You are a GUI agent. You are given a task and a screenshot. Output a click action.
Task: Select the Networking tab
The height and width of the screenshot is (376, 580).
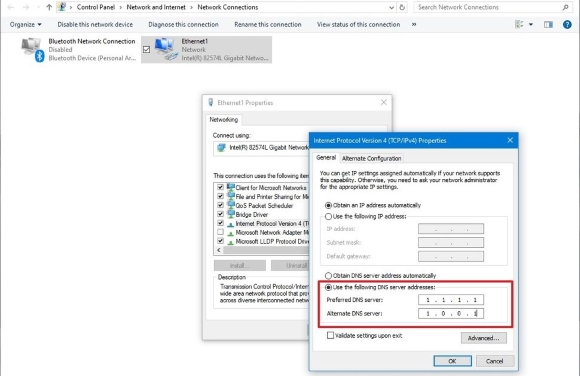(x=224, y=120)
